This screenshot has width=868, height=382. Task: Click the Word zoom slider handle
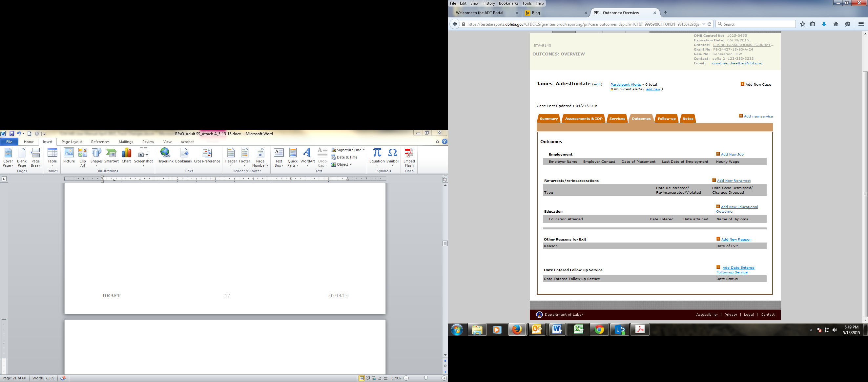[426, 378]
